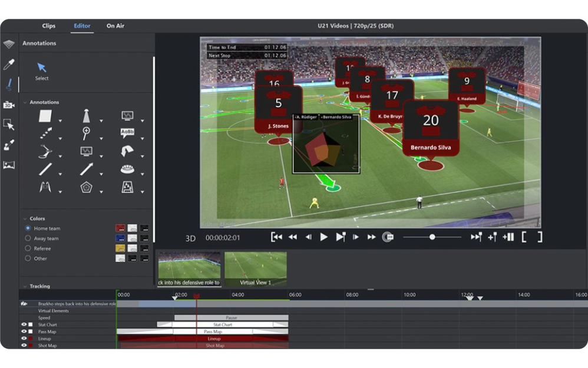Select the Other radio button
This screenshot has width=588, height=368.
click(28, 258)
